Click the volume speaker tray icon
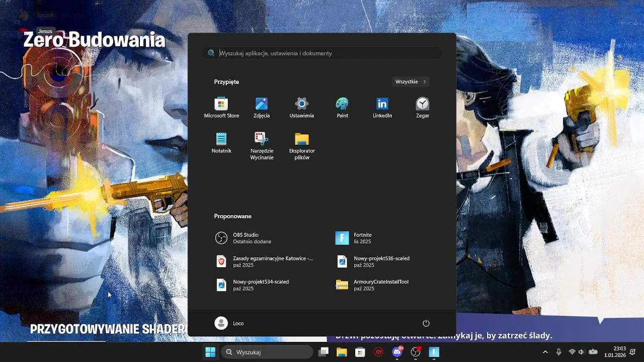The image size is (644, 362). coord(582,352)
